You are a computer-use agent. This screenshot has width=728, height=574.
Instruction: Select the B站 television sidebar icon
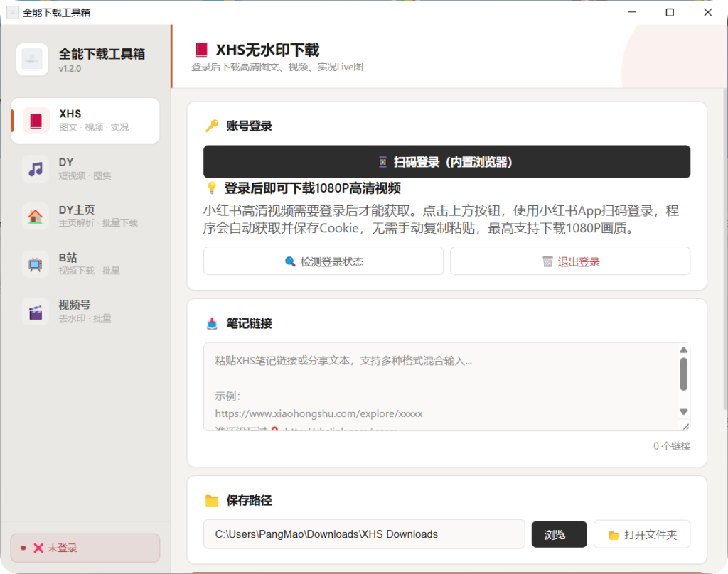click(x=36, y=264)
